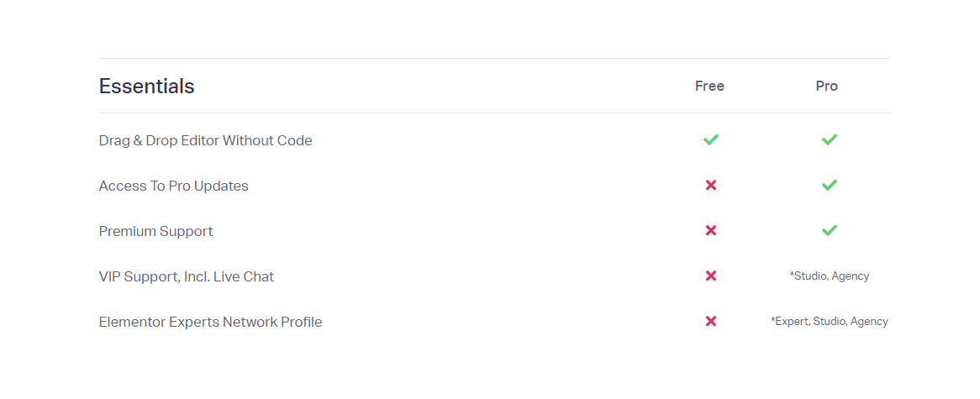
Task: Click the word Code in first row label
Action: 295,140
